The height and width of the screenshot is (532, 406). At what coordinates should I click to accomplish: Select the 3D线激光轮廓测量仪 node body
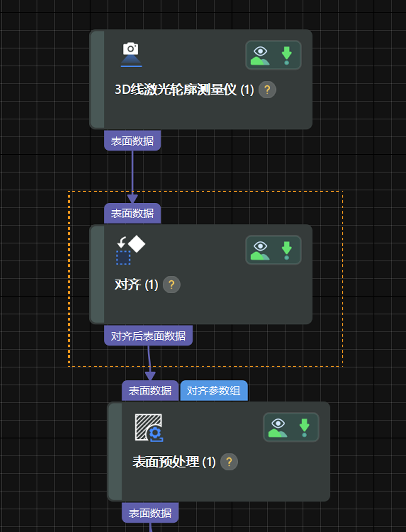205,114
